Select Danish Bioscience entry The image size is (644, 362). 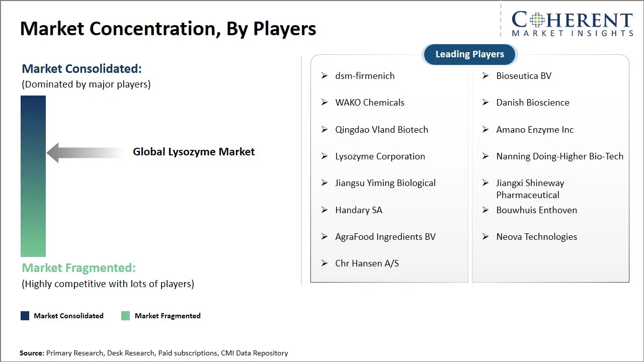(x=533, y=103)
